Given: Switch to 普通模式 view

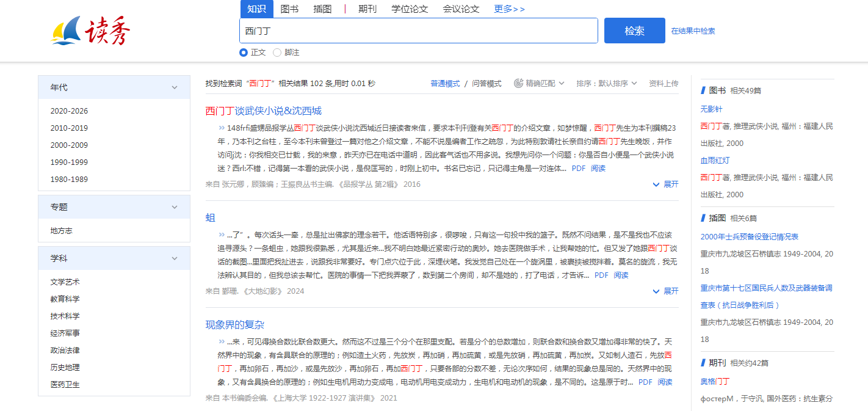Looking at the screenshot, I should coord(445,84).
